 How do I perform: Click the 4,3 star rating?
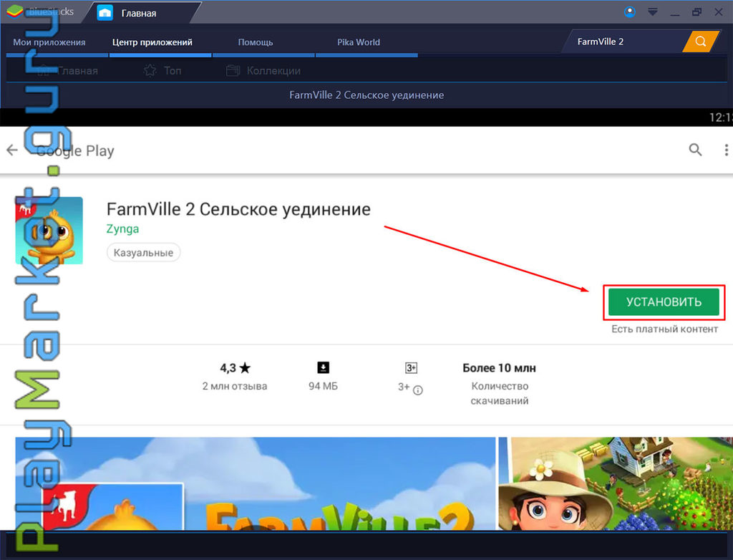(235, 368)
